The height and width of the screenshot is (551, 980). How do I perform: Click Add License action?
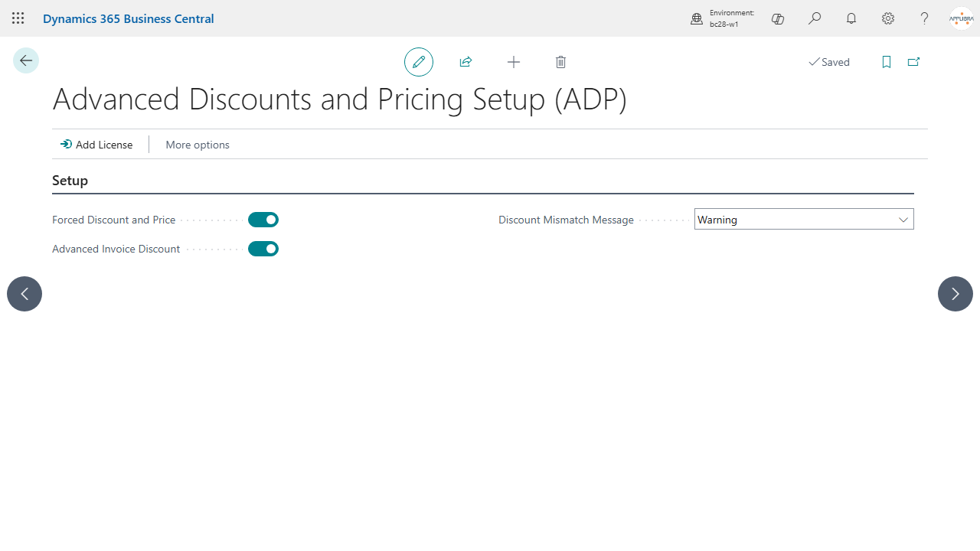(x=96, y=145)
